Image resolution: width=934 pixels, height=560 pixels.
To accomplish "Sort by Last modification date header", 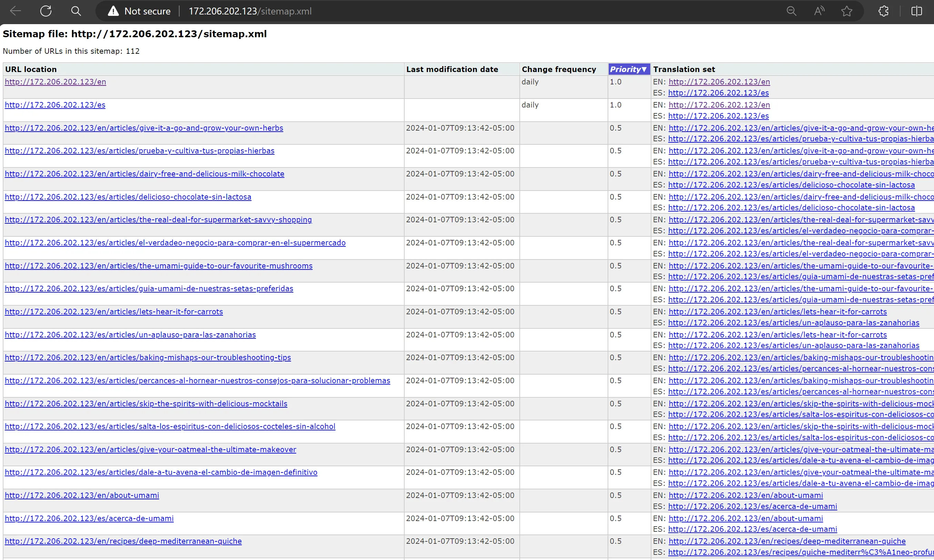I will click(x=452, y=69).
